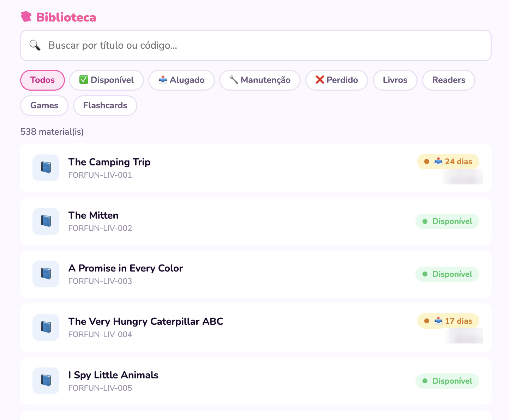
Task: Open The Mitten title
Action: coord(94,215)
